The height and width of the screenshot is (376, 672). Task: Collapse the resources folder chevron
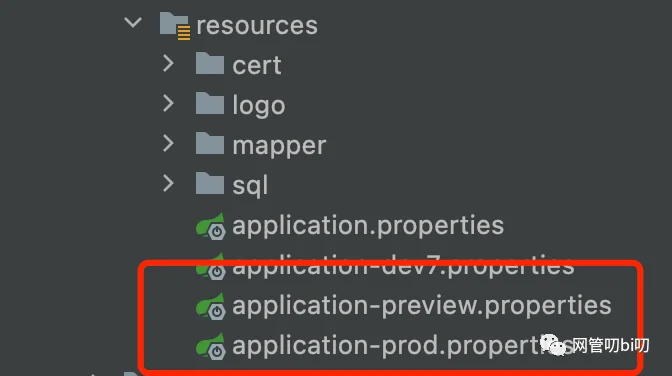pos(133,22)
